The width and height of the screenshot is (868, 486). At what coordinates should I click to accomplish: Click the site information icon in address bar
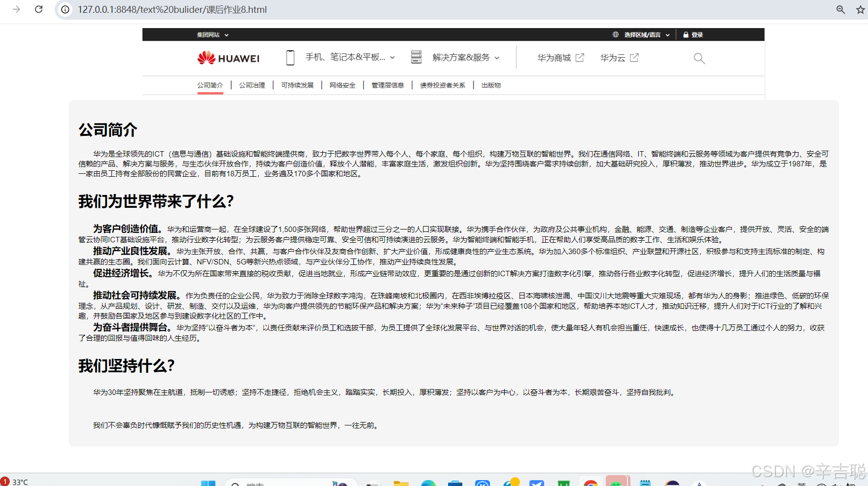[x=65, y=9]
